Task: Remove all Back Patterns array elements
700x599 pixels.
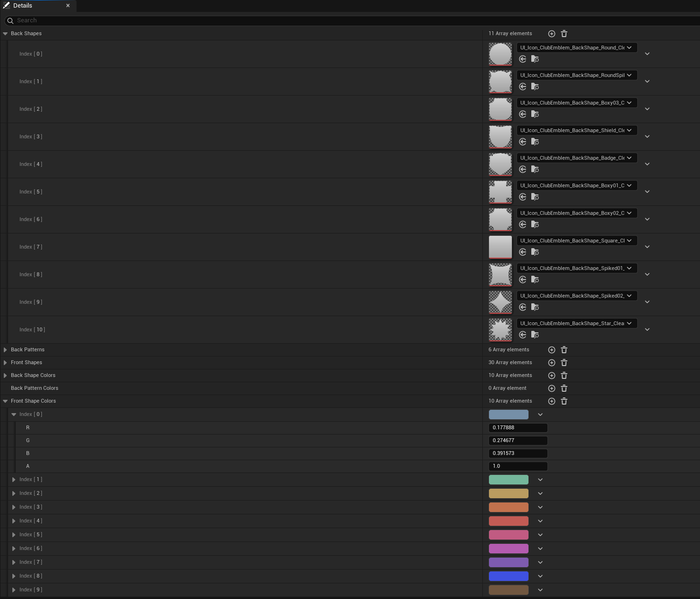Action: click(564, 350)
